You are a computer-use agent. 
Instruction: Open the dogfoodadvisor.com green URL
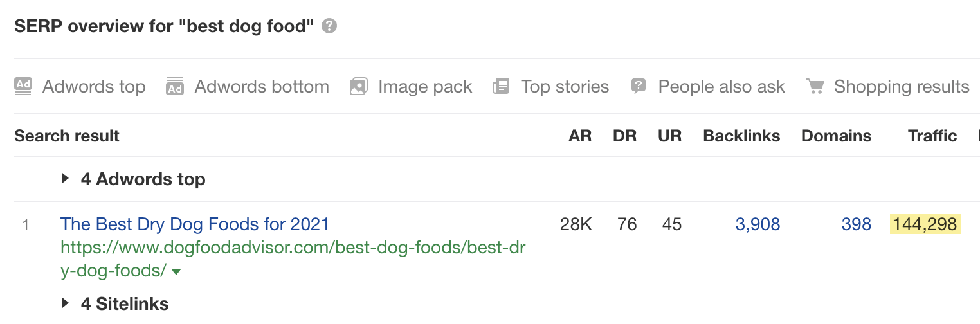tap(293, 248)
